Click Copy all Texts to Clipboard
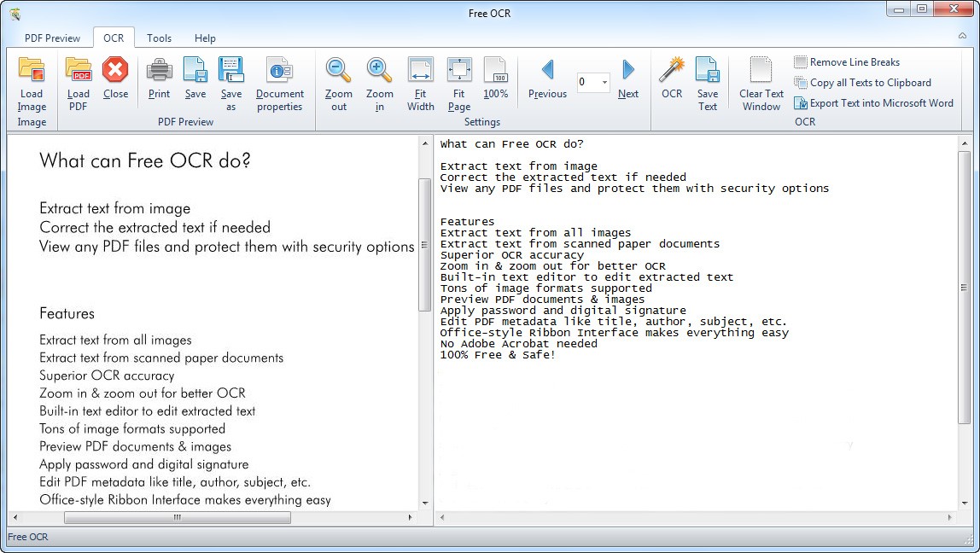The height and width of the screenshot is (553, 980). pyautogui.click(x=862, y=83)
